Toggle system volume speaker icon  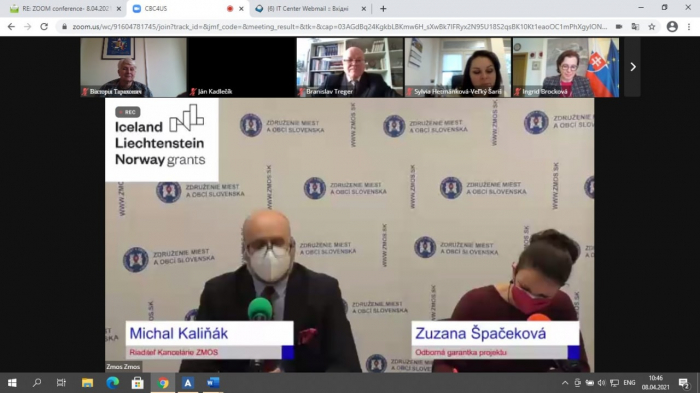(602, 383)
